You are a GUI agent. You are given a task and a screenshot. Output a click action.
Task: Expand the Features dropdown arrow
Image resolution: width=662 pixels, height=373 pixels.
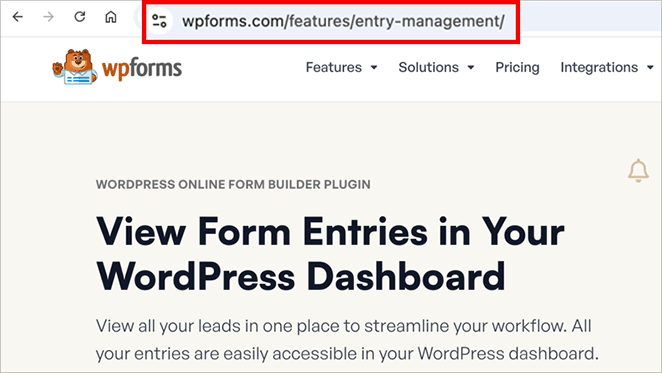pos(374,68)
